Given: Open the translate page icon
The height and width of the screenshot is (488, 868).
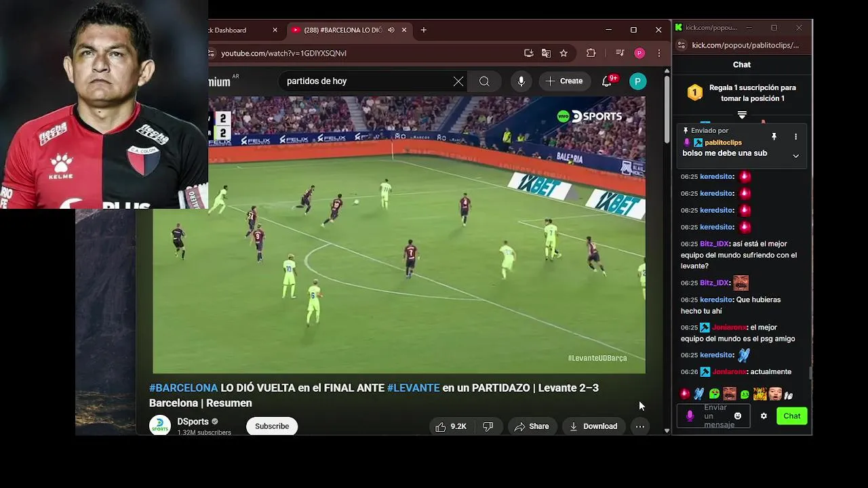Looking at the screenshot, I should (x=547, y=53).
